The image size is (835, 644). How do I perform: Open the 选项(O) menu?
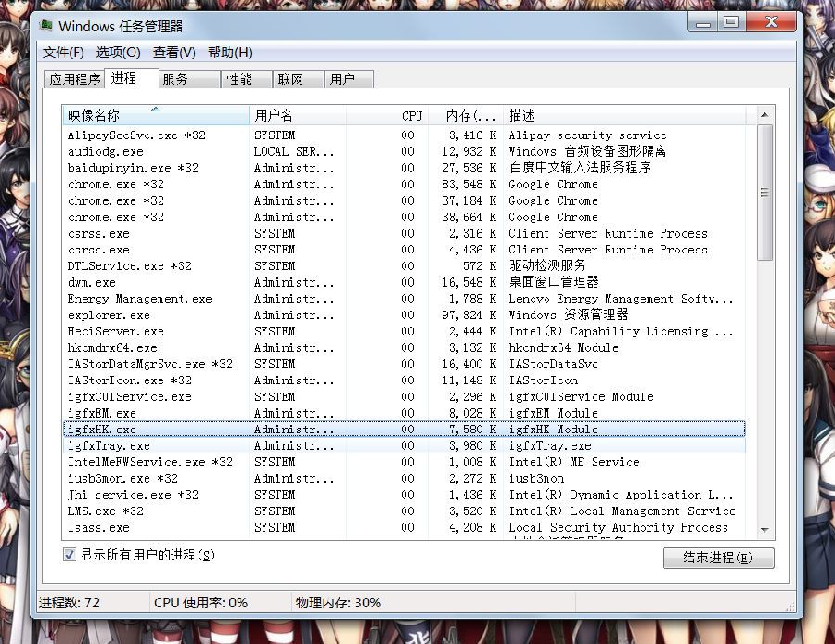click(118, 52)
